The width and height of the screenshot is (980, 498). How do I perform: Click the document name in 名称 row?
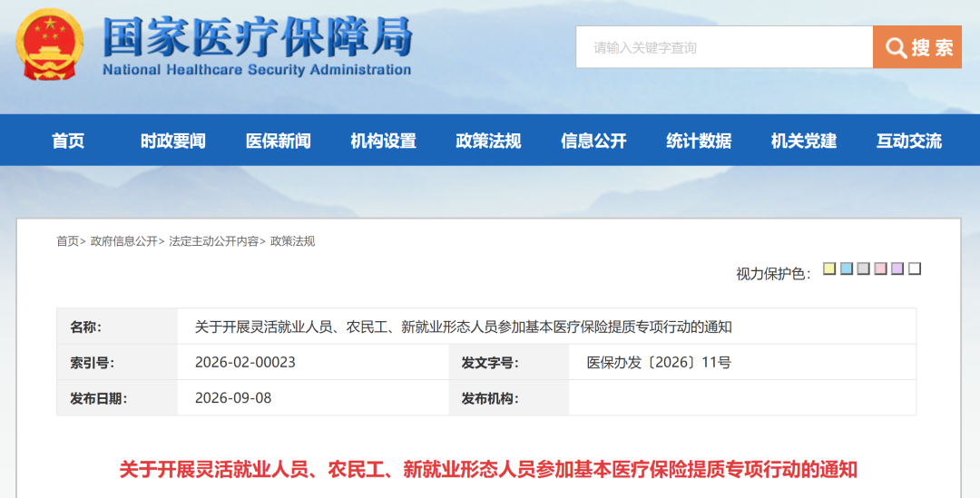[x=463, y=327]
